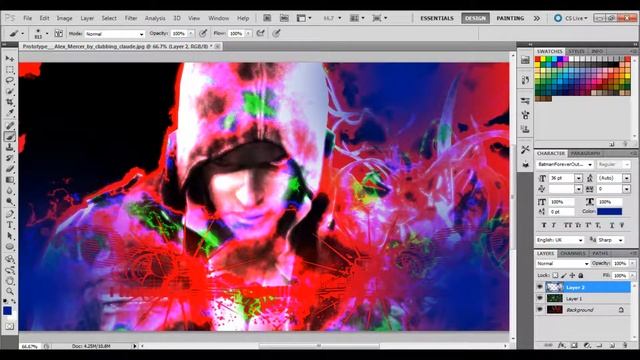This screenshot has width=640, height=360.
Task: Select the Pen tool
Action: pos(10,214)
